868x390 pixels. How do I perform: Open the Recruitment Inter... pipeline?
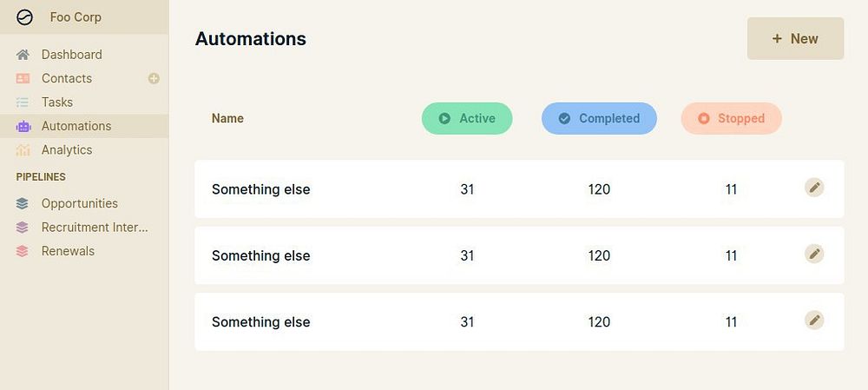95,228
